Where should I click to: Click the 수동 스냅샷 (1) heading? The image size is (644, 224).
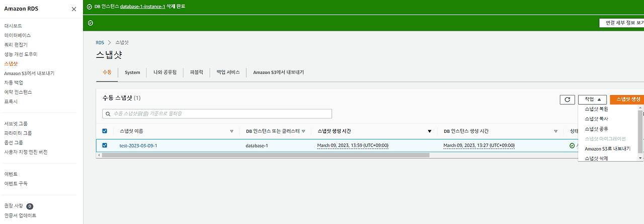click(122, 98)
